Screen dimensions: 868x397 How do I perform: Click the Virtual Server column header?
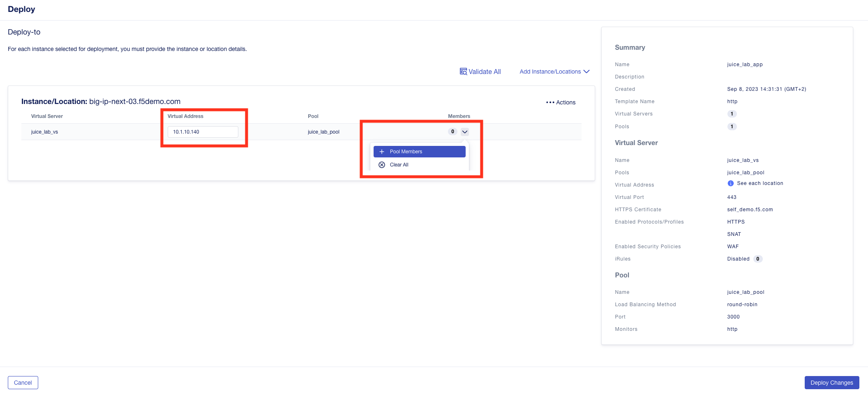(x=47, y=116)
